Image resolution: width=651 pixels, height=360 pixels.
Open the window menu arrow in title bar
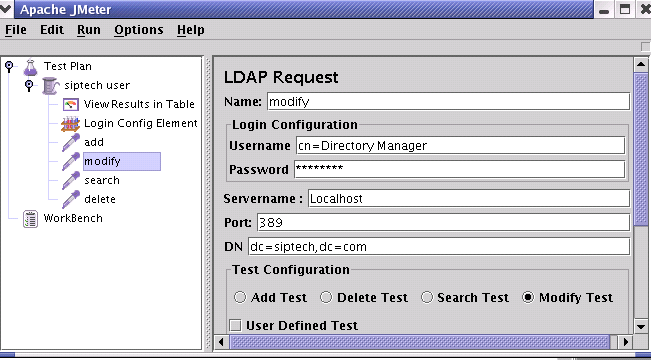pos(6,9)
